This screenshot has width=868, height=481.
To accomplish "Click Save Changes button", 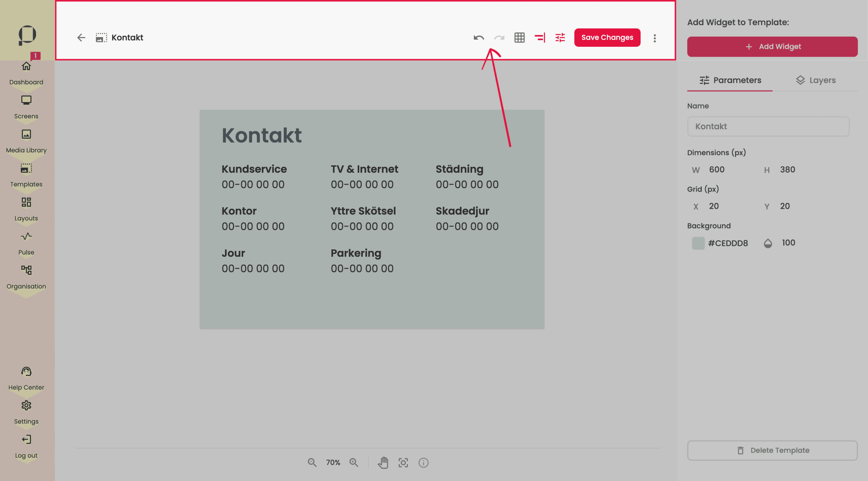I will 607,37.
